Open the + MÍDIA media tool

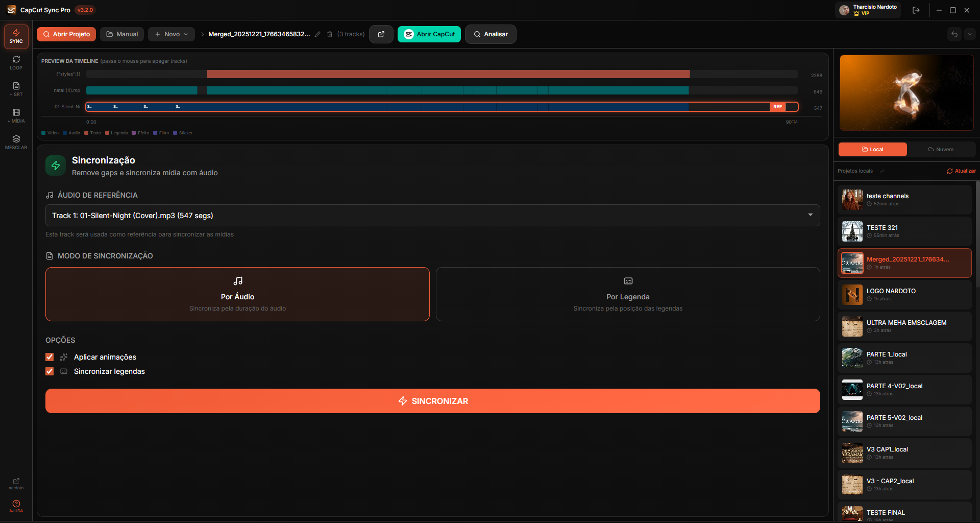pyautogui.click(x=16, y=115)
